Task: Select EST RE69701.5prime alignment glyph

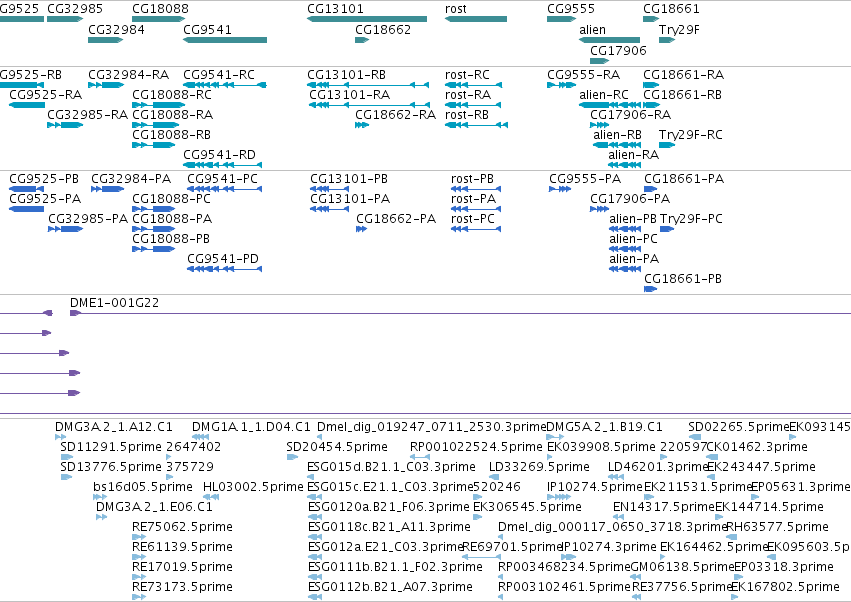Action: [481, 557]
